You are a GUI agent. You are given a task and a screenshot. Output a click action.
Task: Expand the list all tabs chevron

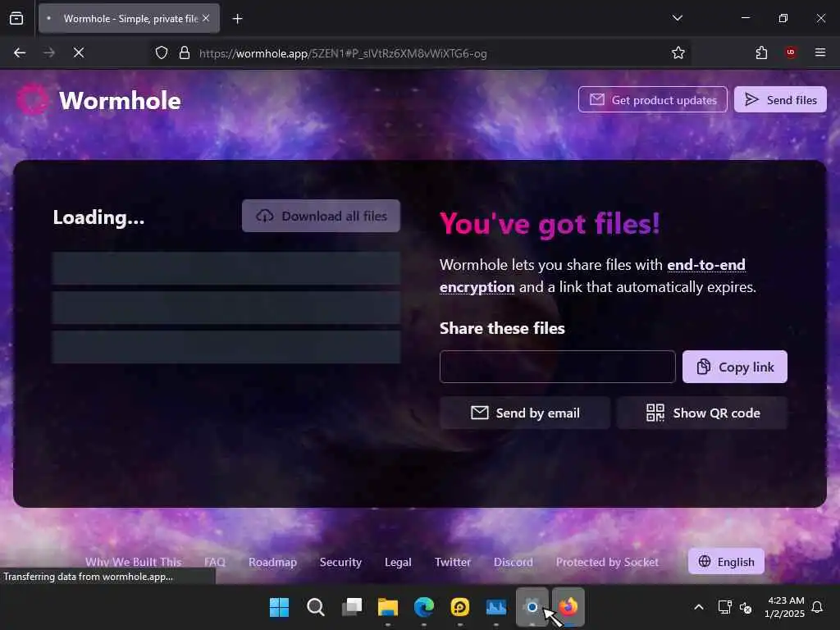677,18
